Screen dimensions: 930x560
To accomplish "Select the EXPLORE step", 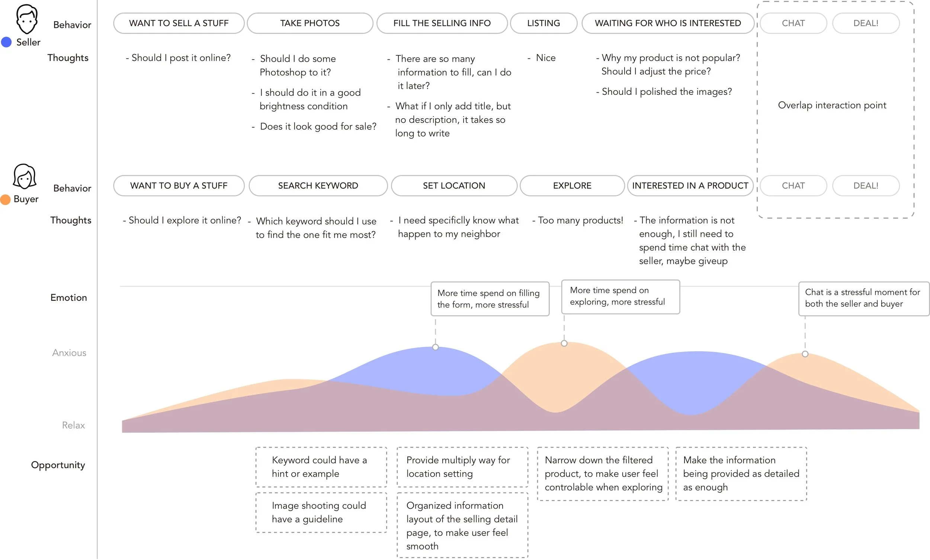I will point(572,186).
